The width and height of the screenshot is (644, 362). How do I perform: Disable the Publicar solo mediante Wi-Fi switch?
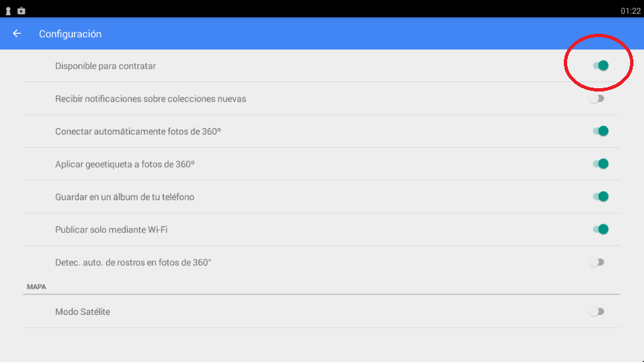600,229
